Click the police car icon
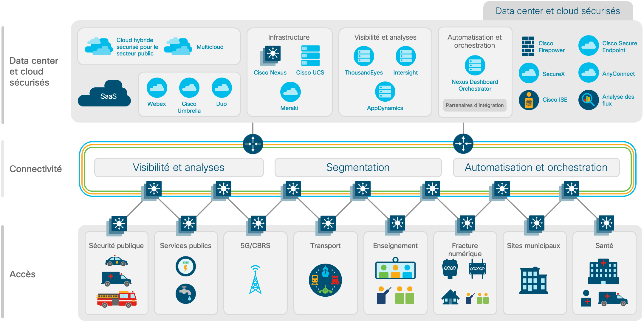644x322 pixels. 116,261
